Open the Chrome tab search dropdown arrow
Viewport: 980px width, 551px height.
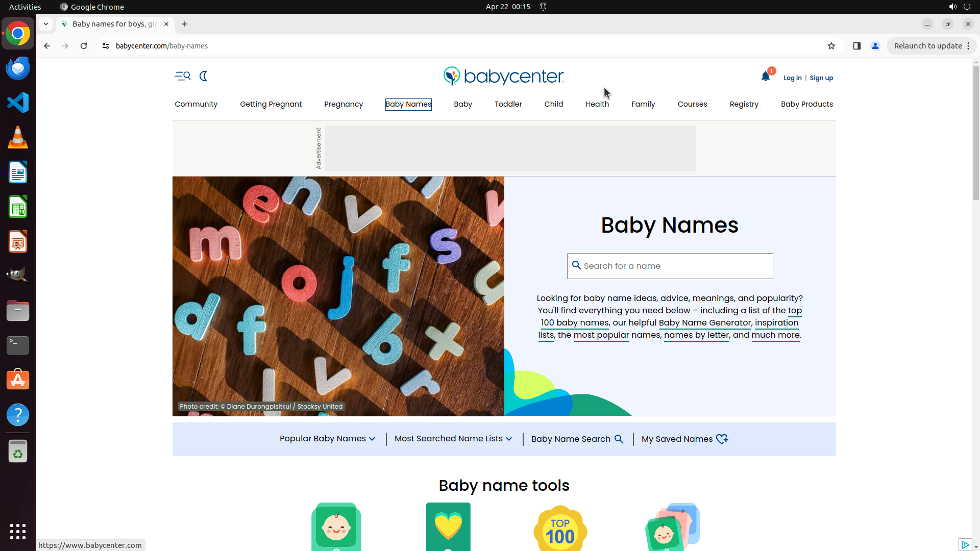tap(46, 24)
